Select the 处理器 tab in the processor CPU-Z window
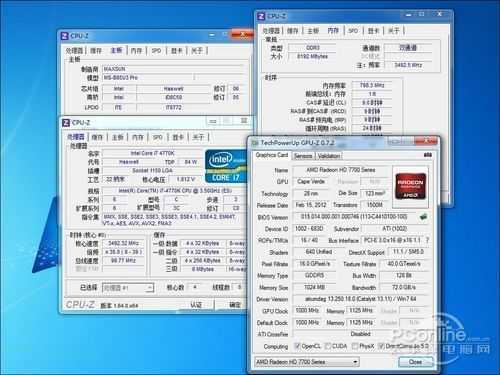The height and width of the screenshot is (375, 500). [x=76, y=137]
